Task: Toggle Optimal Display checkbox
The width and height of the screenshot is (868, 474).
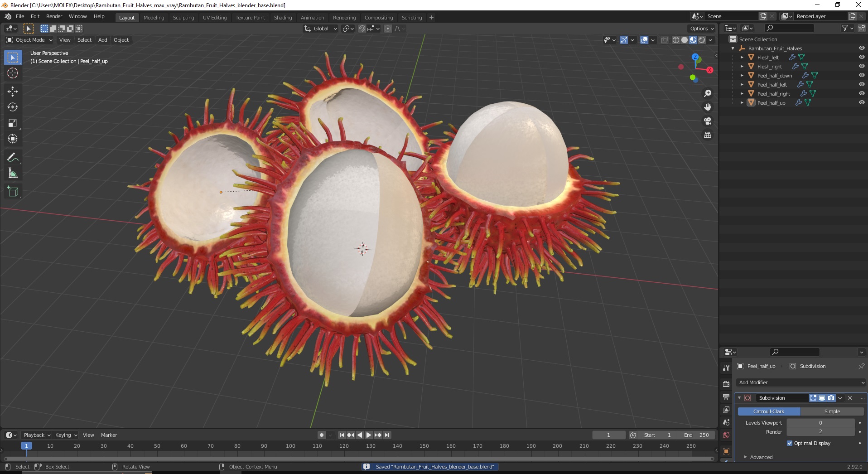Action: [x=790, y=443]
